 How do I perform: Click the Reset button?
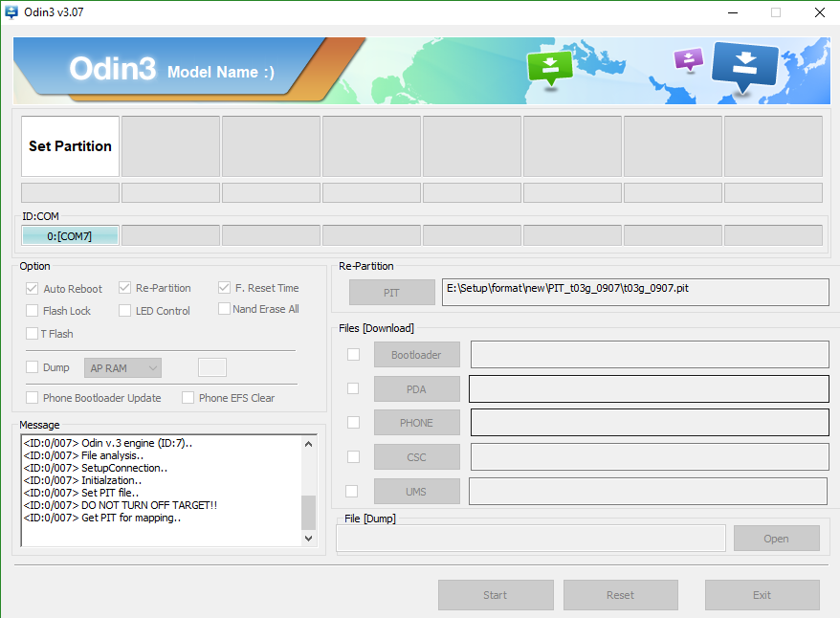[620, 595]
